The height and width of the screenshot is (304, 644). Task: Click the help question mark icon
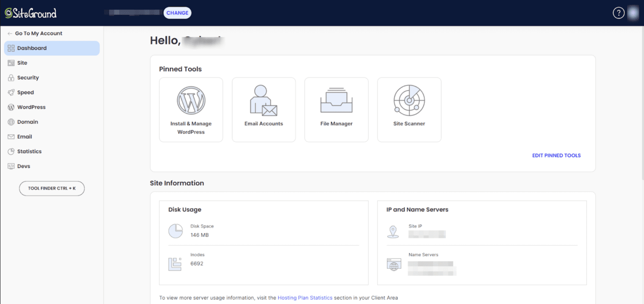[x=618, y=13]
